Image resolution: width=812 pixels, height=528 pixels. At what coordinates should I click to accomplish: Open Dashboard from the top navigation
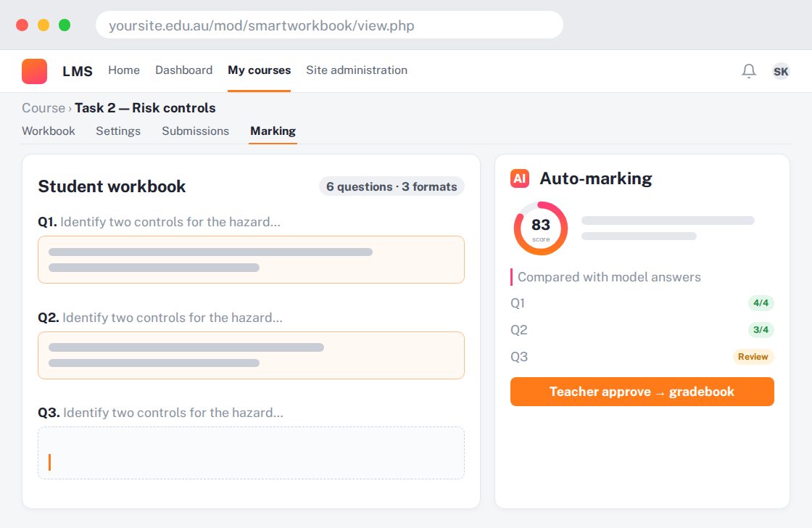point(184,70)
